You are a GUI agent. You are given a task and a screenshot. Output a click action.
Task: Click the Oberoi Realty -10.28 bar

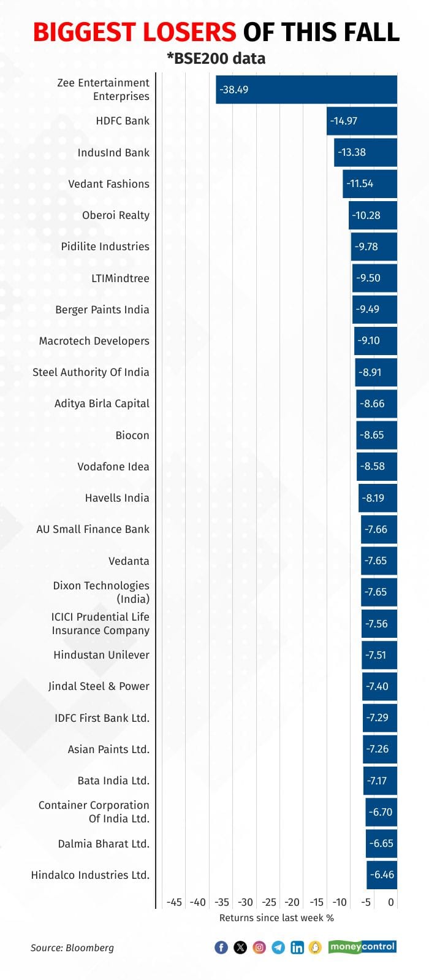[x=373, y=215]
